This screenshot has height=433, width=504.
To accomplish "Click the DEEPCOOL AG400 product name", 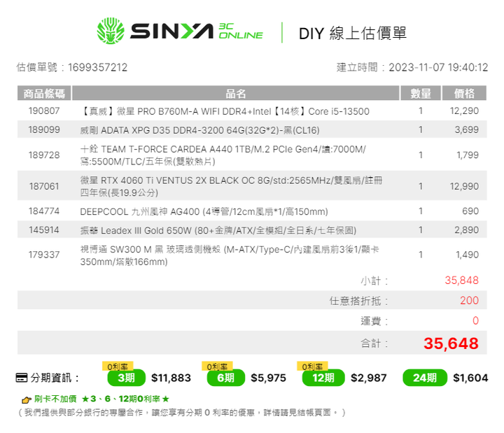I will (204, 212).
